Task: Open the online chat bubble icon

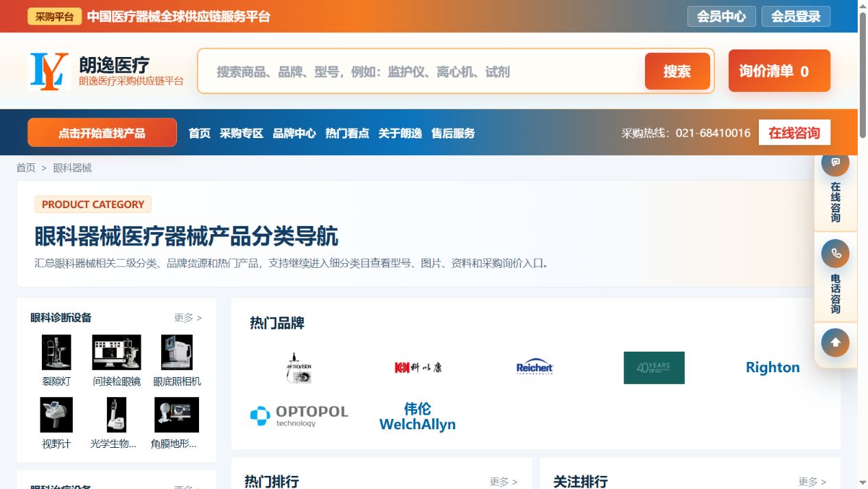Action: pos(835,163)
